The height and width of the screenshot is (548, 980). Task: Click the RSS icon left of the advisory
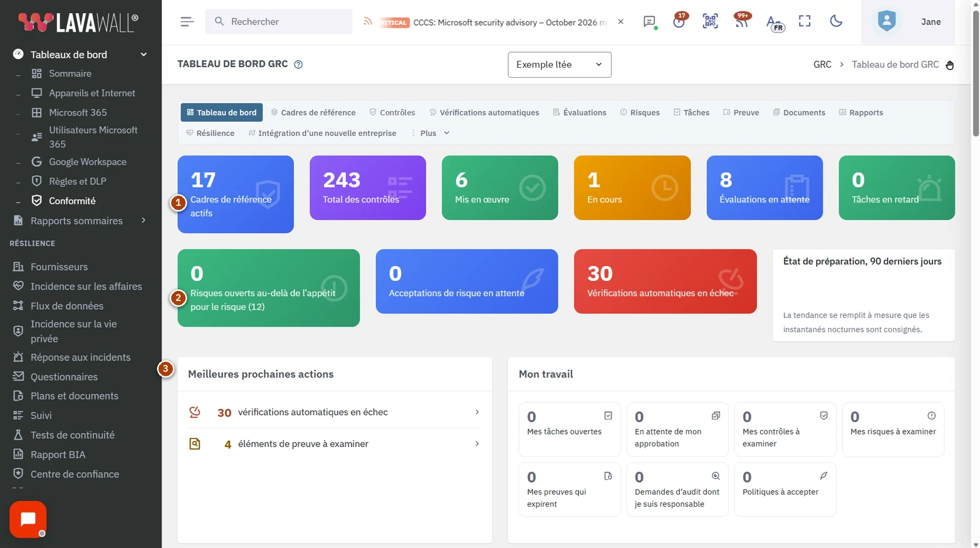coord(368,22)
